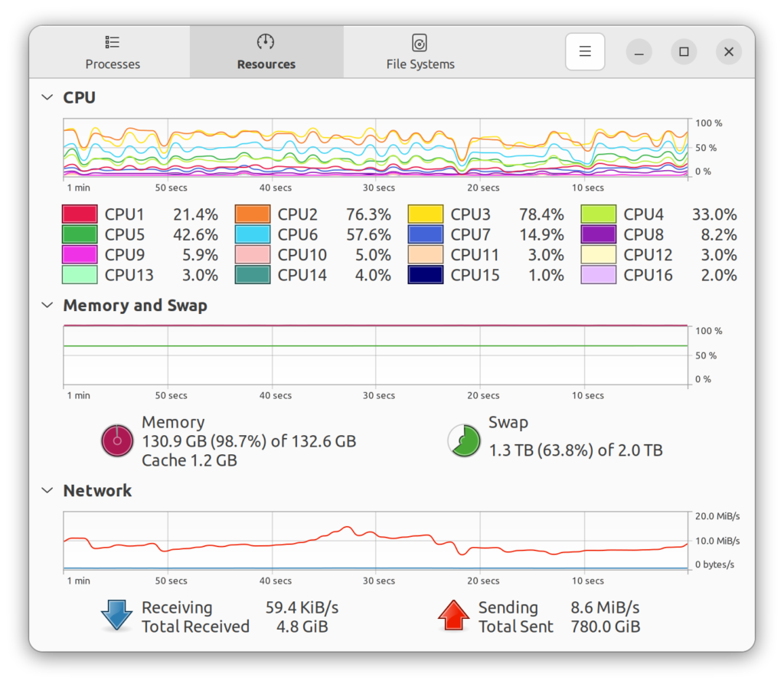This screenshot has width=784, height=684.
Task: Click the Memory pie chart icon
Action: tap(117, 440)
